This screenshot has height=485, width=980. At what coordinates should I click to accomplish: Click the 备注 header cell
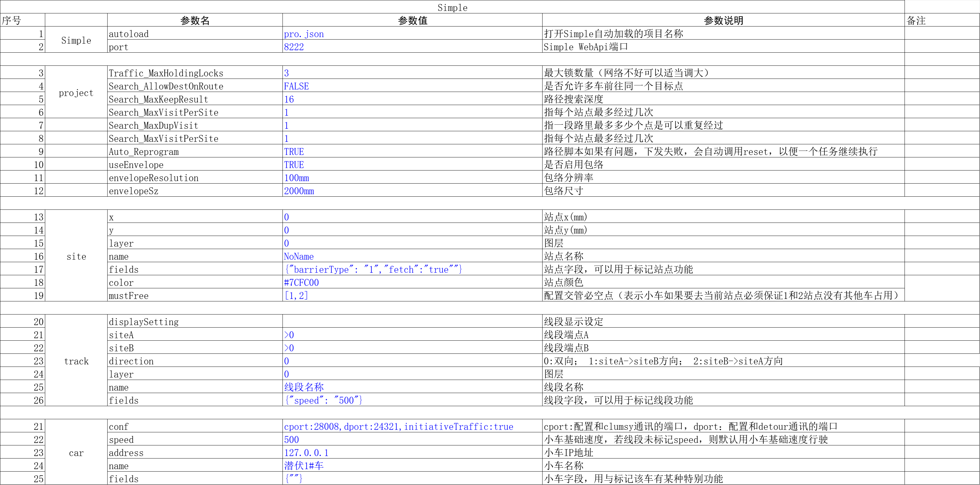pyautogui.click(x=916, y=21)
